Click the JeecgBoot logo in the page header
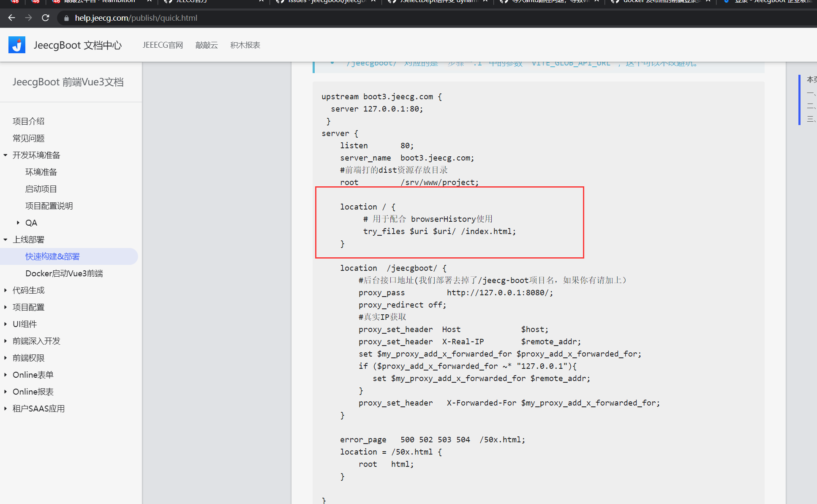This screenshot has width=817, height=504. 16,44
